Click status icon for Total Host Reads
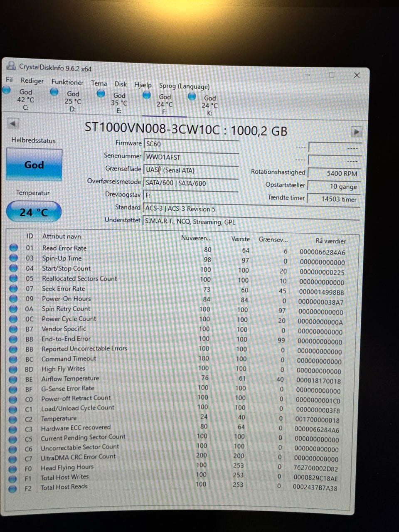399x532 pixels. click(x=13, y=489)
